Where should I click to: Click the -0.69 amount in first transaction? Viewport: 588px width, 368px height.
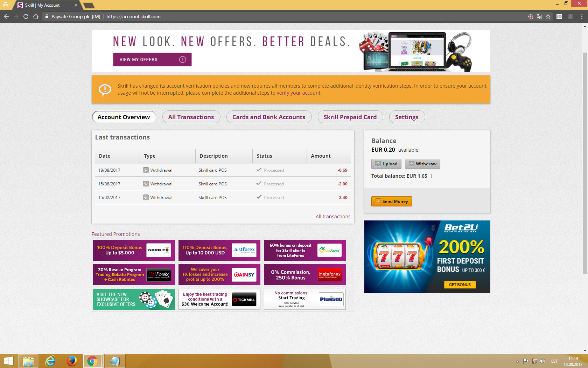click(342, 170)
